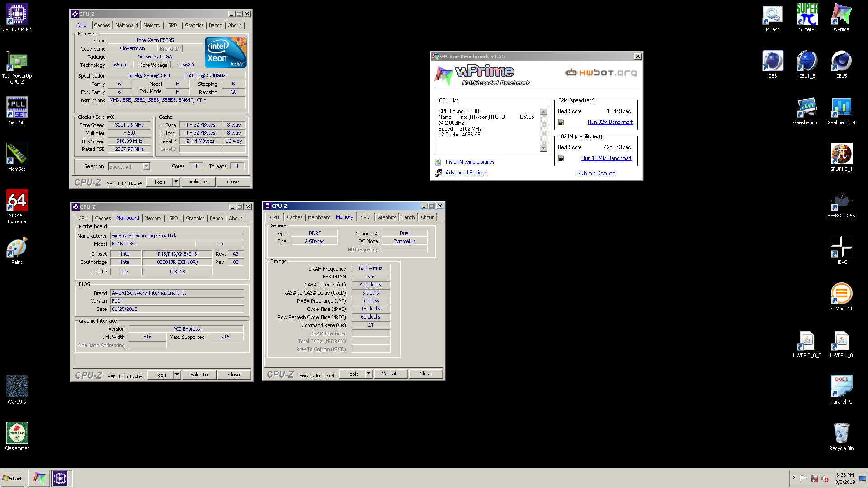The image size is (868, 488).
Task: Click save icon for 32M score
Action: click(561, 122)
